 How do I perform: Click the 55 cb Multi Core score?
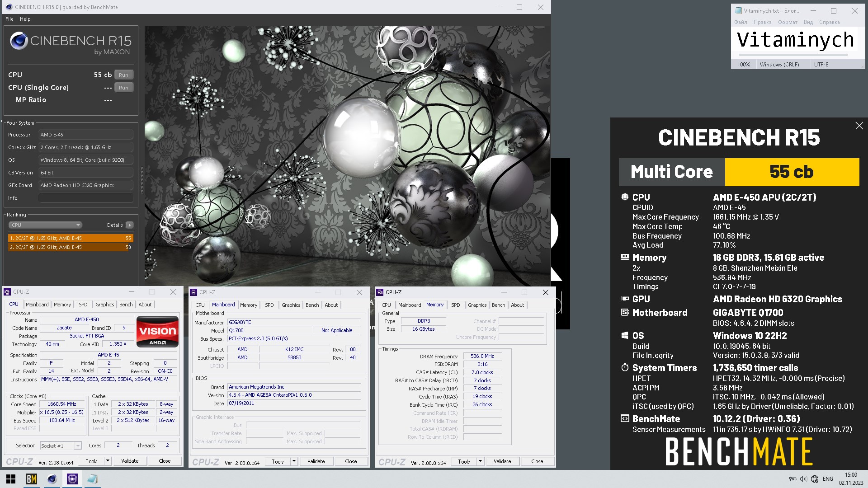point(792,172)
